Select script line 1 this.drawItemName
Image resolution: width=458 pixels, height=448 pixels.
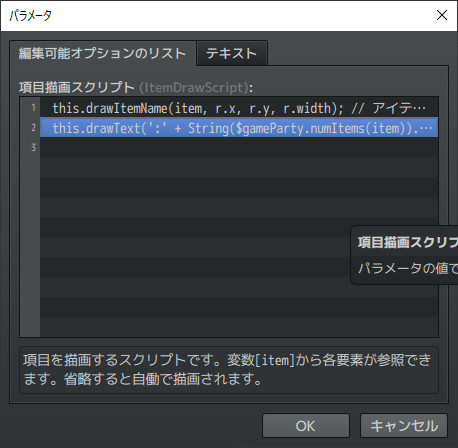[239, 108]
